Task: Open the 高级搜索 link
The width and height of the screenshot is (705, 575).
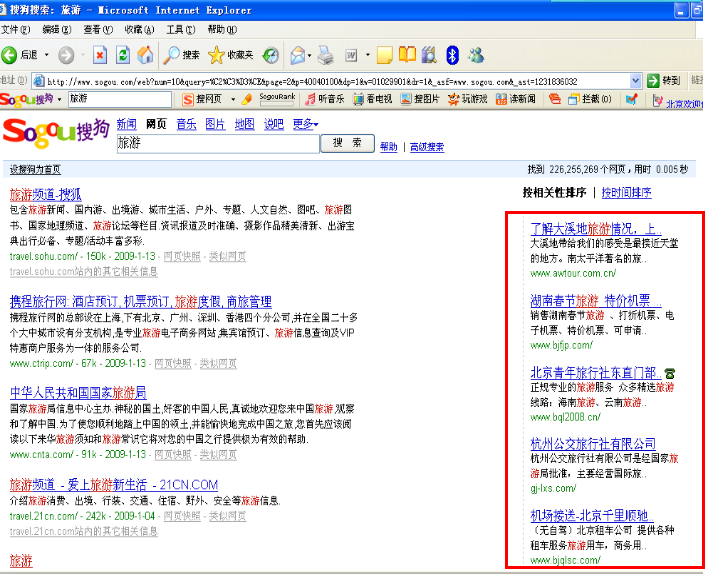Action: 427,147
